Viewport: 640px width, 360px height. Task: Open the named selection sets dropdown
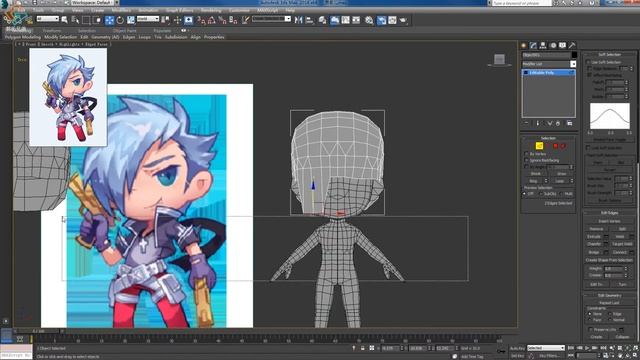(271, 19)
